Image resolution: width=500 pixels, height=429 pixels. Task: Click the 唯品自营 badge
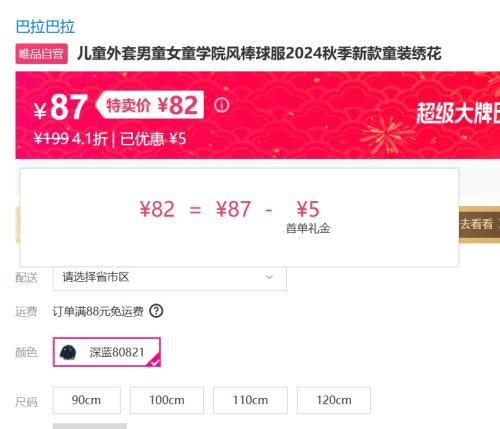[x=42, y=54]
